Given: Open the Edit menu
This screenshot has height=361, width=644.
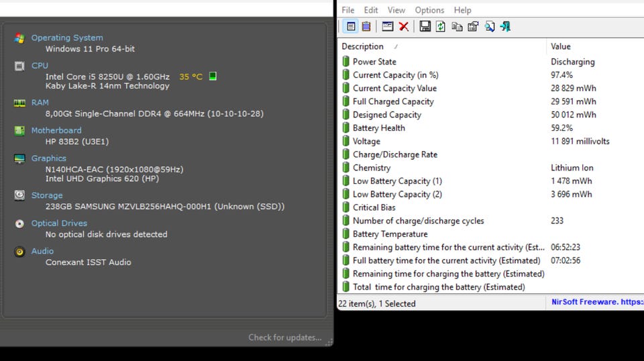Looking at the screenshot, I should point(371,10).
